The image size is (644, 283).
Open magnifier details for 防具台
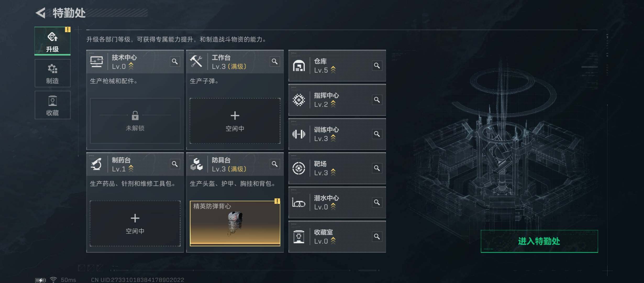point(275,164)
